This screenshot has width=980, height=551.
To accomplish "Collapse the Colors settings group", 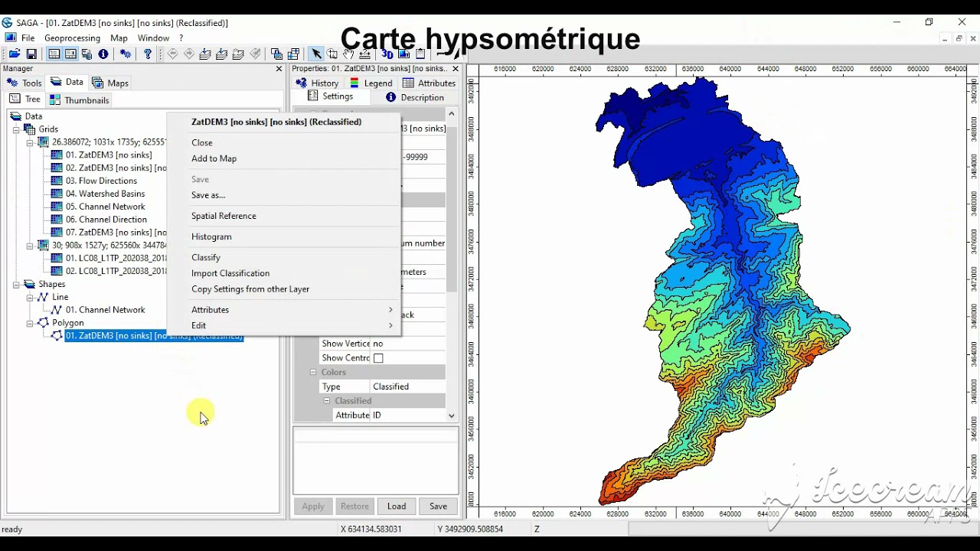I will 313,372.
